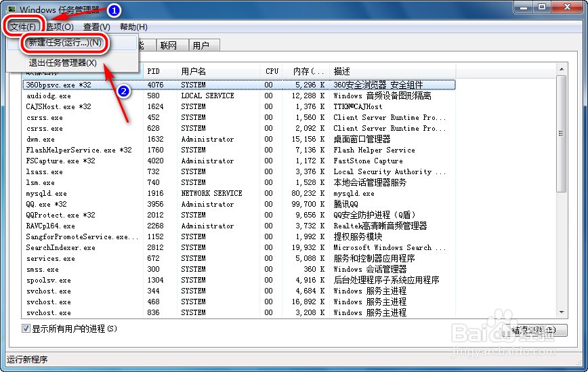The image size is (588, 372).
Task: Select the smss.exe process row
Action: tap(239, 269)
